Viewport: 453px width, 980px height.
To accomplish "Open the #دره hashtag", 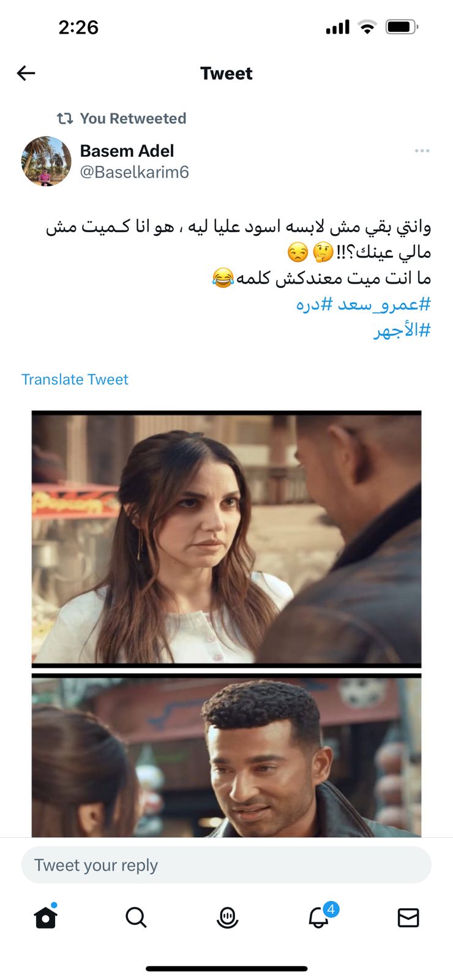I will point(315,304).
